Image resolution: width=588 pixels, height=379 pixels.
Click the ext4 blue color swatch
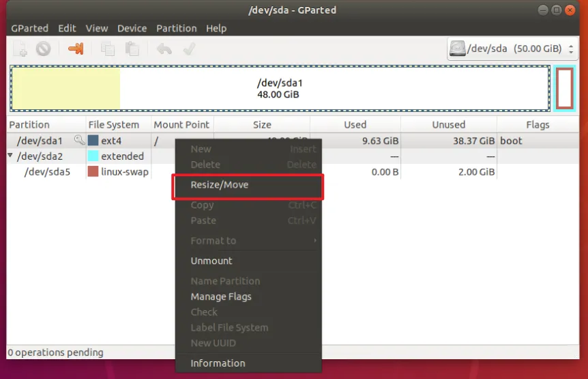93,141
